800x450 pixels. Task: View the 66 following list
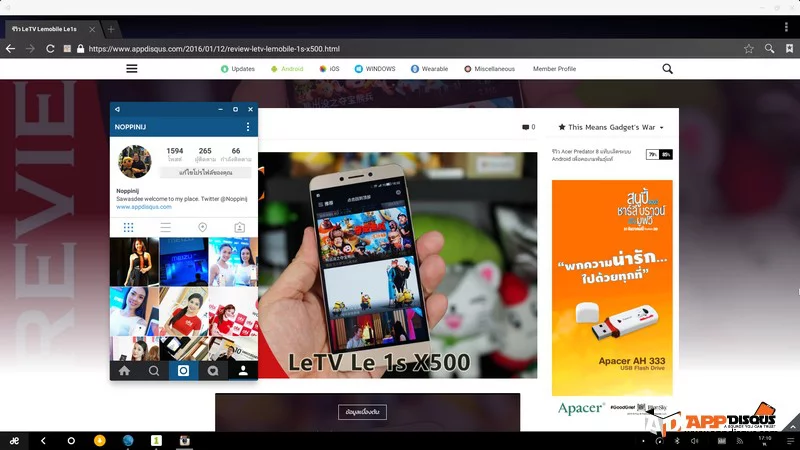[236, 155]
